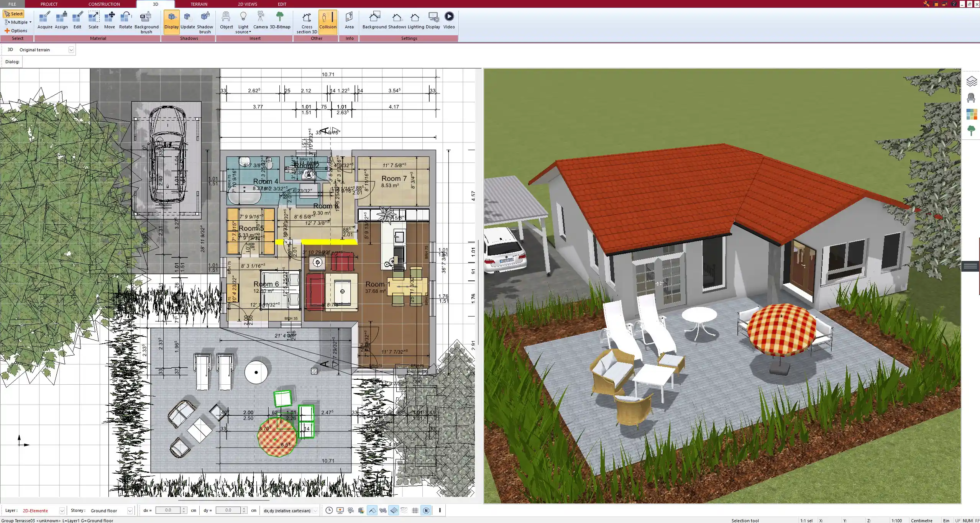This screenshot has width=980, height=523.
Task: Open the Area info tool
Action: pos(349,20)
